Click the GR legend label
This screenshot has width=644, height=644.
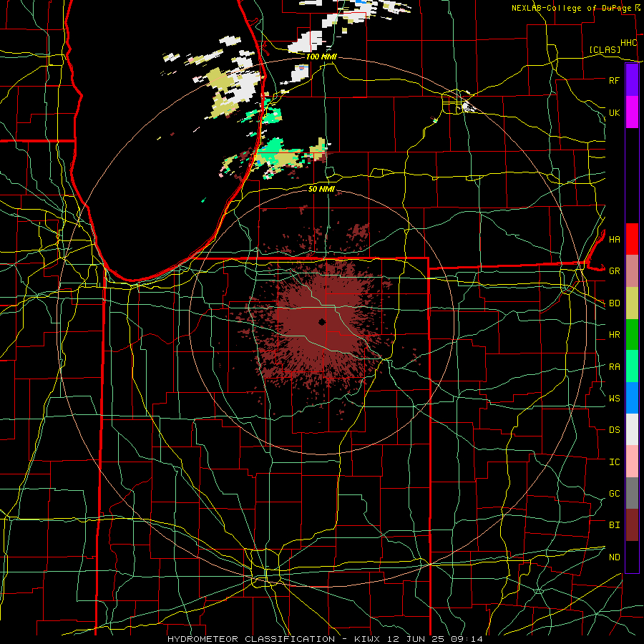[x=614, y=271]
